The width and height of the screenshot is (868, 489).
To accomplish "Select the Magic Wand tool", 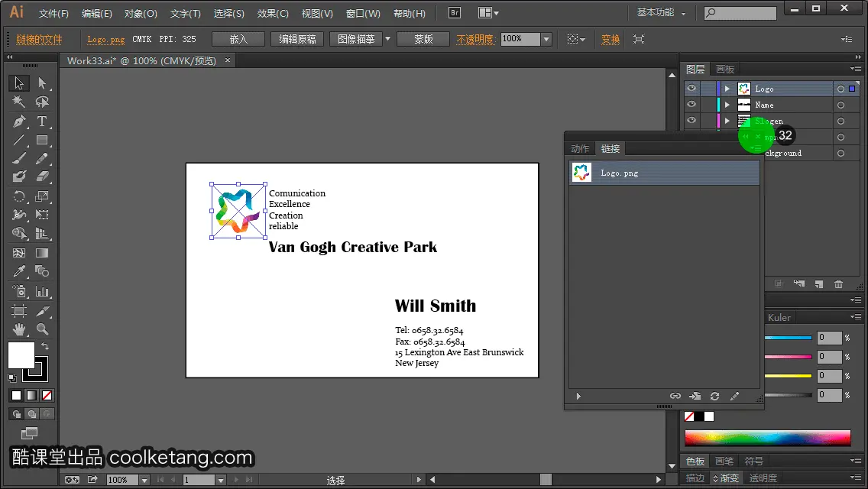I will coord(19,102).
